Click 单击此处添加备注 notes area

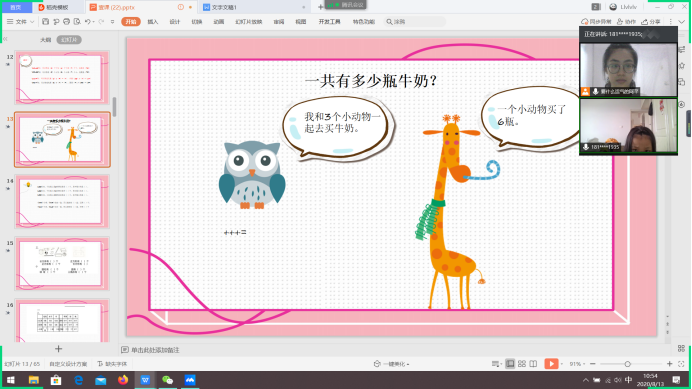point(155,350)
